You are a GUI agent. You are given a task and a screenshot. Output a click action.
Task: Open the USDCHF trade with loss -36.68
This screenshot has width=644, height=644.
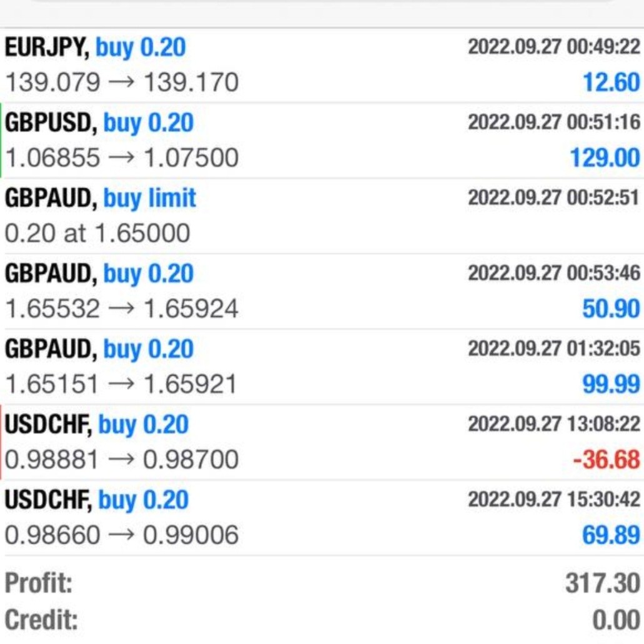[x=322, y=442]
